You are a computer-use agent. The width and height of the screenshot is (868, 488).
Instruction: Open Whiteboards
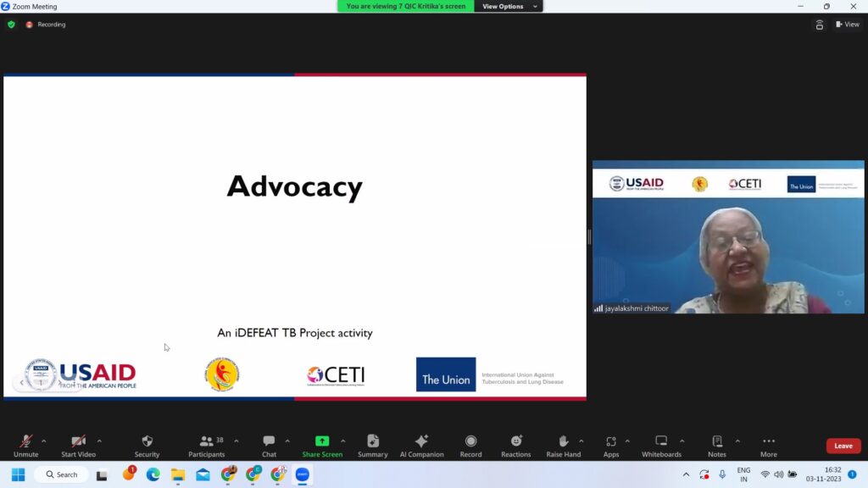661,445
